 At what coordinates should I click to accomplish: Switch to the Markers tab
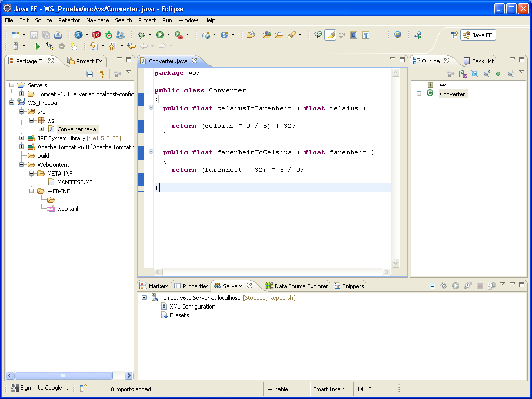click(154, 286)
